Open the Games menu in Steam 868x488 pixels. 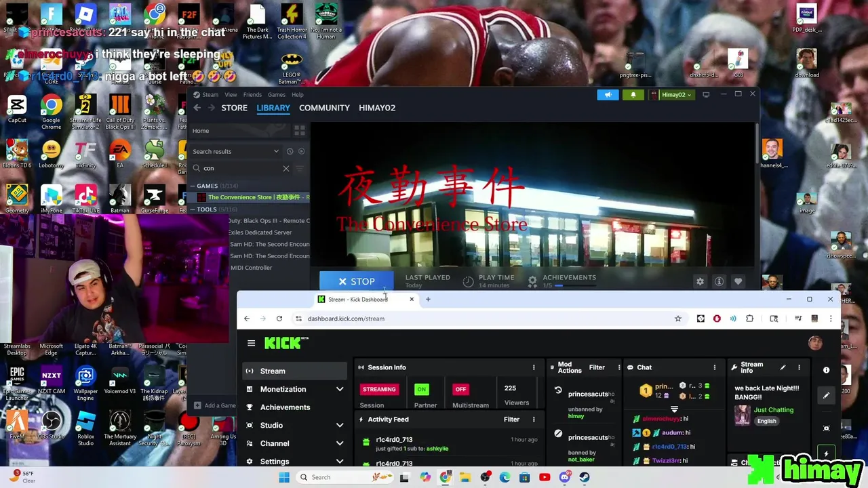[276, 95]
